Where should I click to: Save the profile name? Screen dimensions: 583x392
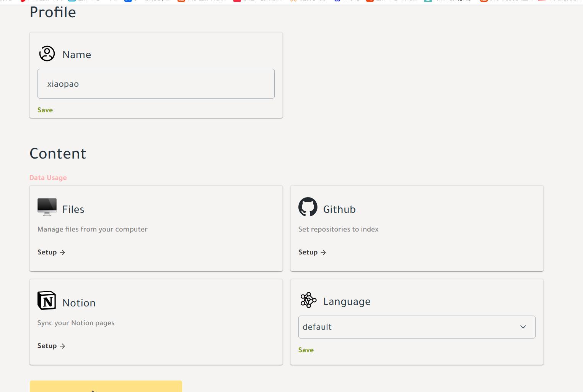click(x=45, y=110)
